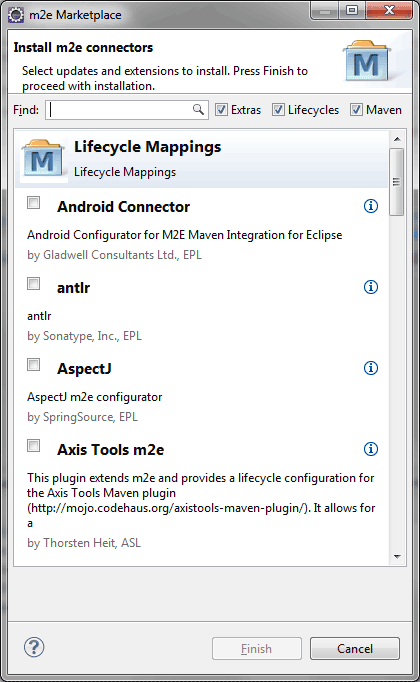Click 'by Sonatype, Inc., EPL' text
This screenshot has width=420, height=682.
click(84, 336)
